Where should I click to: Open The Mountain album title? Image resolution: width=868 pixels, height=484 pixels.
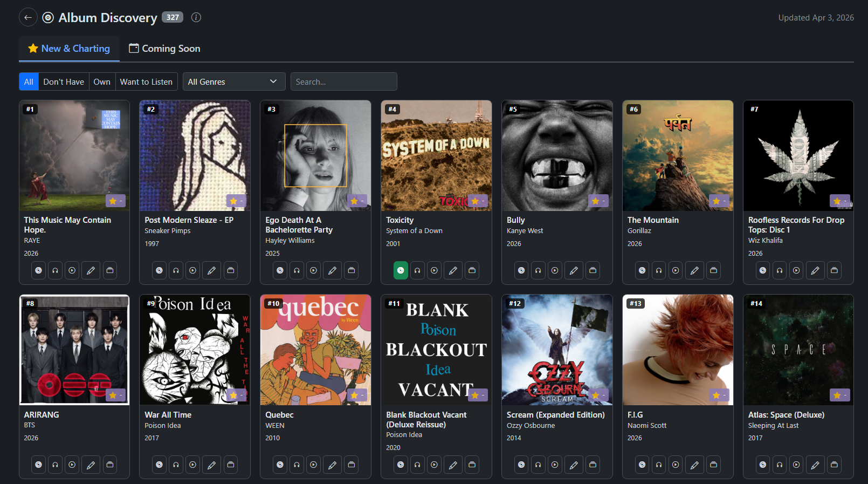[x=653, y=220]
